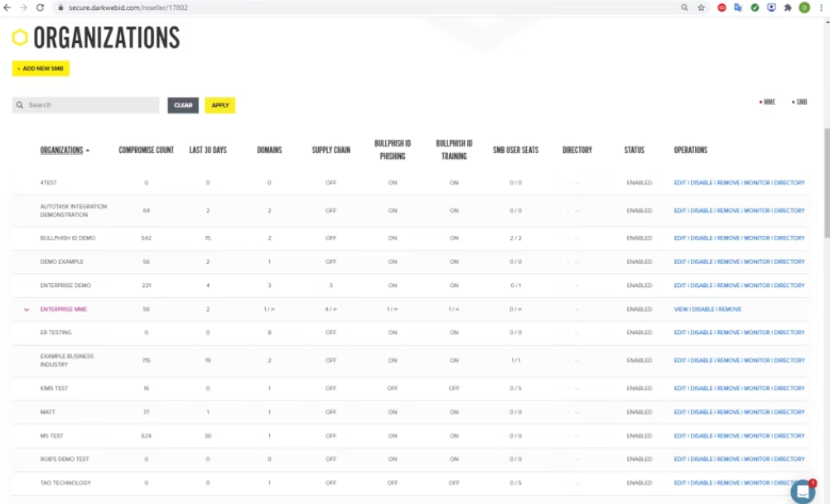830x504 pixels.
Task: Click the search magnifier icon in field
Action: click(20, 105)
